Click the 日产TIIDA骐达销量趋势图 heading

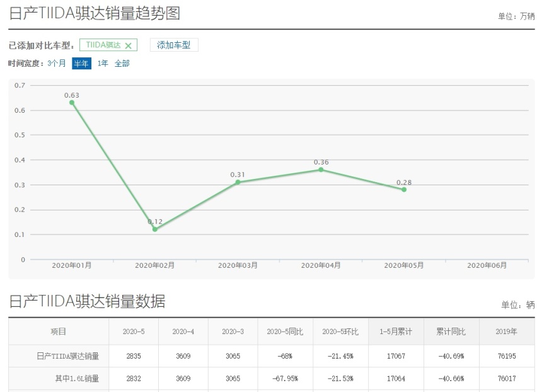tap(94, 13)
